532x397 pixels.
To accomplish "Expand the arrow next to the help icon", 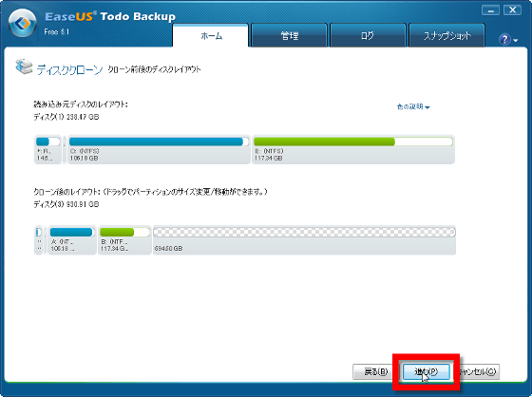I will point(516,41).
